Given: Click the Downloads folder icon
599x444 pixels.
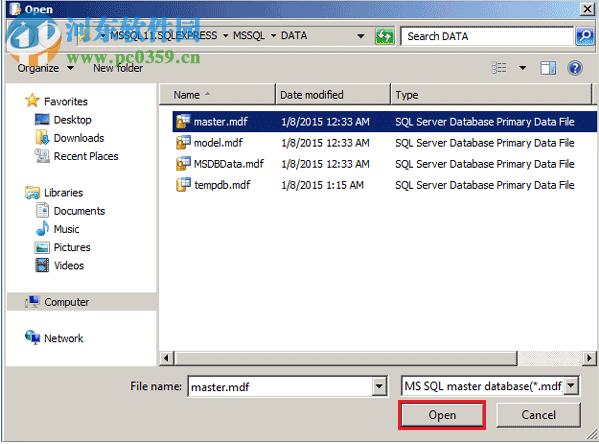Looking at the screenshot, I should [x=42, y=138].
